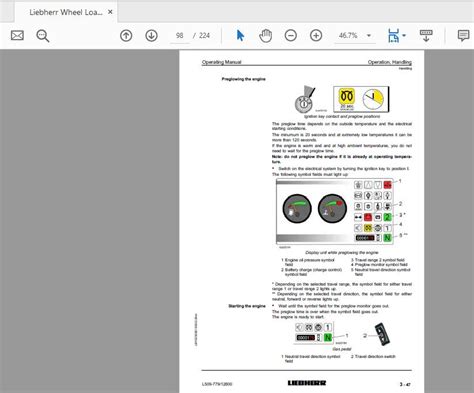
Task: Click the email envelope icon
Action: (x=17, y=35)
